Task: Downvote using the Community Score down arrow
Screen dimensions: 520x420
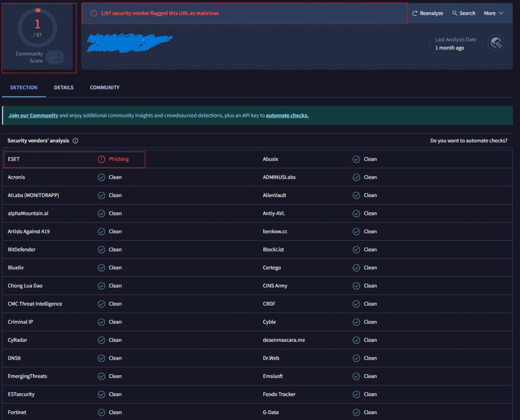Action: pyautogui.click(x=59, y=60)
